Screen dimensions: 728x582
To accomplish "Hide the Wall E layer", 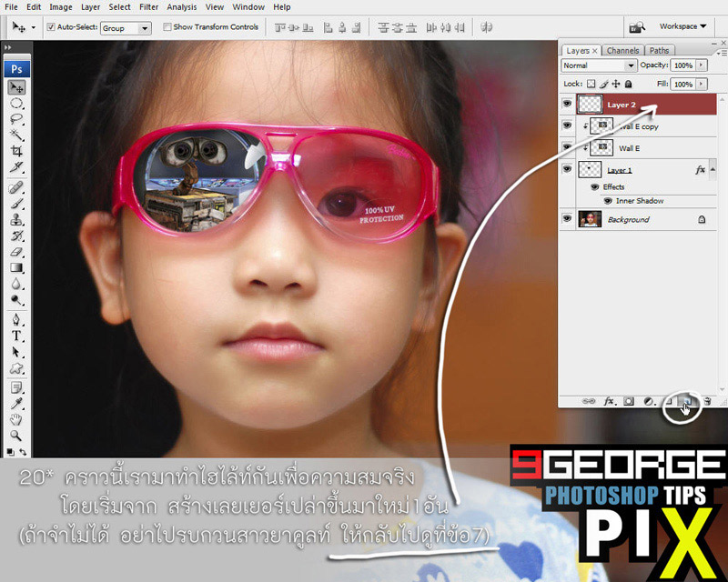I will coord(567,147).
